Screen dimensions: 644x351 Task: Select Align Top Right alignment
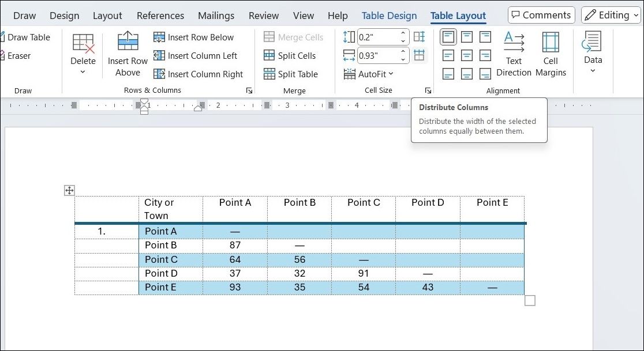485,37
